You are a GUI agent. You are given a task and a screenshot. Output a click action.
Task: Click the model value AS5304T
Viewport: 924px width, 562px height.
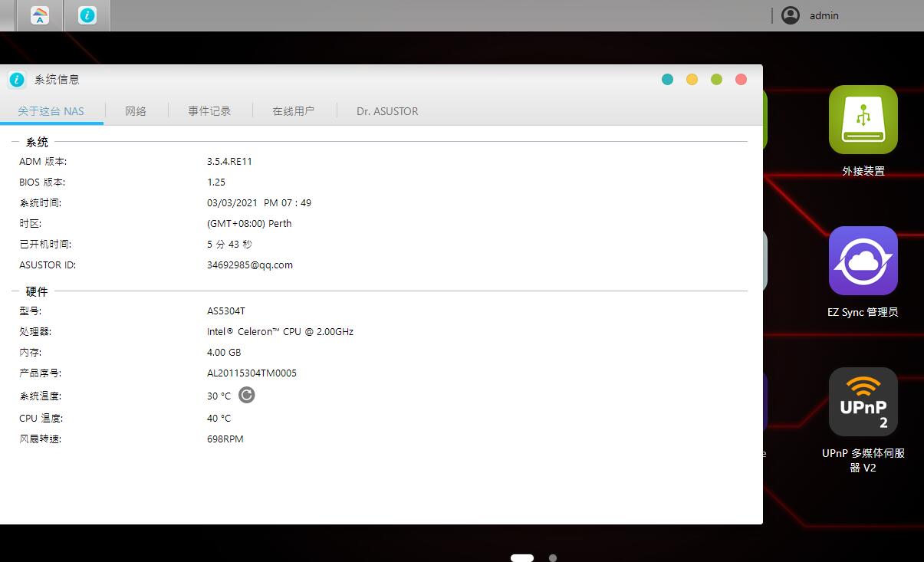pos(226,311)
